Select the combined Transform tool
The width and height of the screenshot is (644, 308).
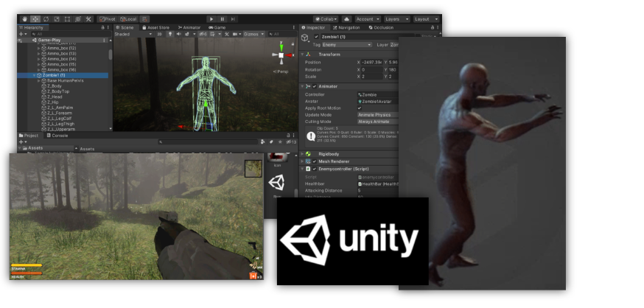[78, 19]
